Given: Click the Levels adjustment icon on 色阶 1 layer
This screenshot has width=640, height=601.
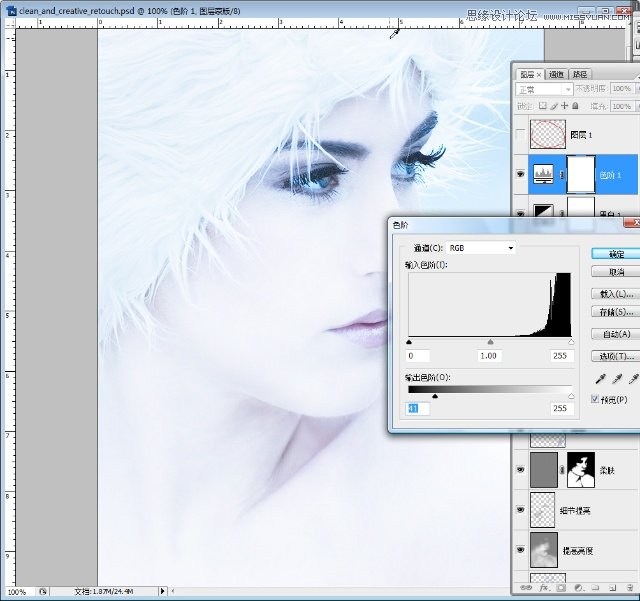Looking at the screenshot, I should point(543,174).
